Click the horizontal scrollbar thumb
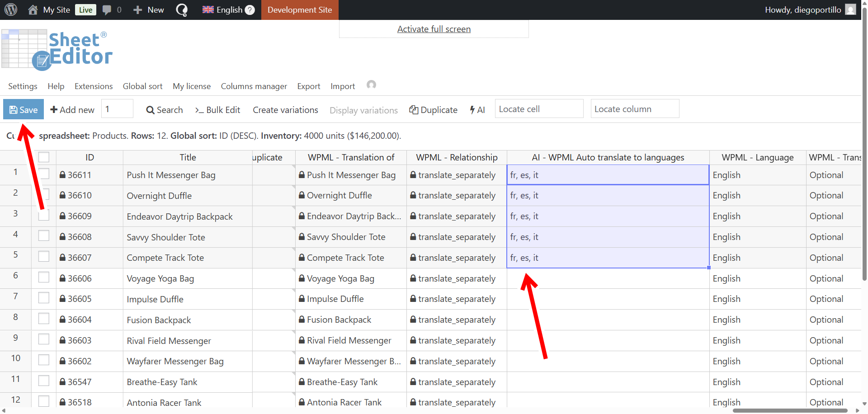The height and width of the screenshot is (414, 868). [789, 410]
